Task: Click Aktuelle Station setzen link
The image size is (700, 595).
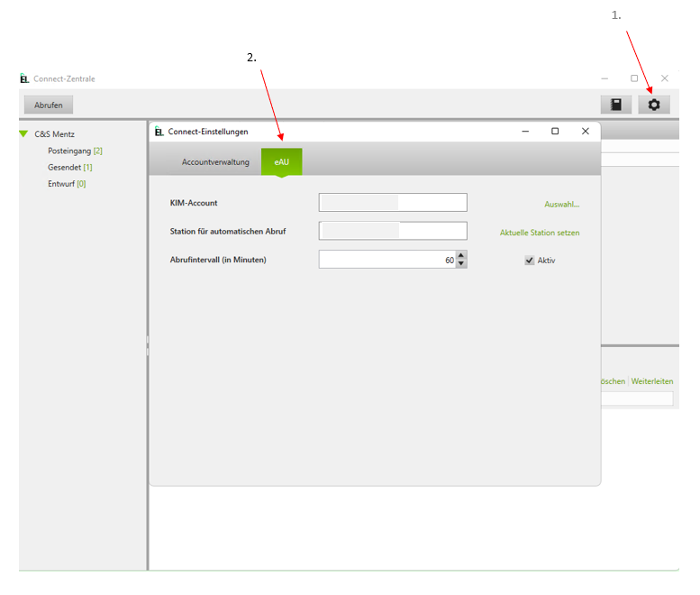Action: point(540,233)
